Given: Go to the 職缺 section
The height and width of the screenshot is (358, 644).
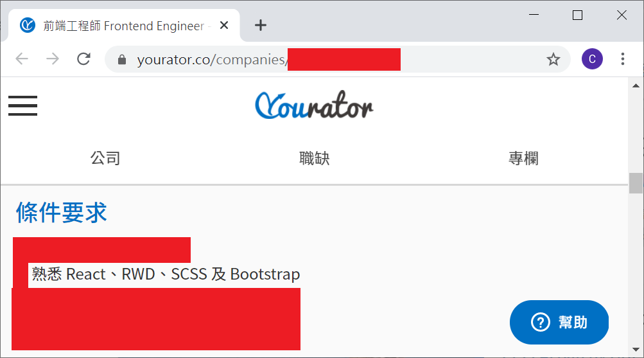Looking at the screenshot, I should point(314,158).
